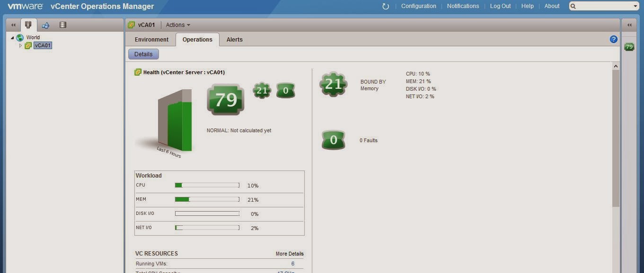Click the World globe icon

tap(20, 37)
